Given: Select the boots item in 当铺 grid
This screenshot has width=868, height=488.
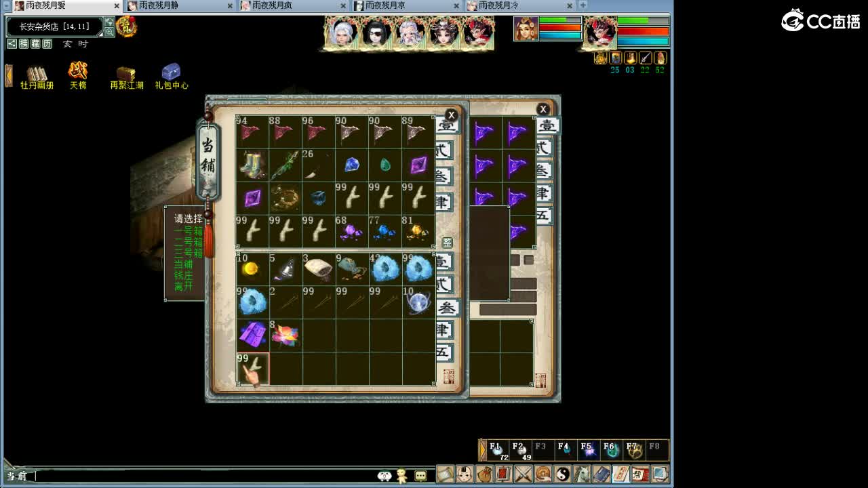Looking at the screenshot, I should point(252,165).
